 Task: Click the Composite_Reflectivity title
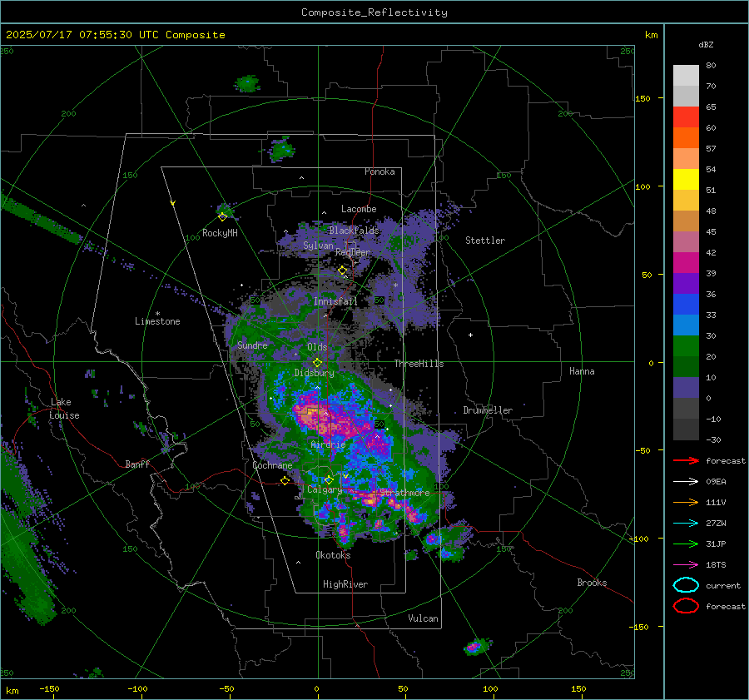coord(374,12)
